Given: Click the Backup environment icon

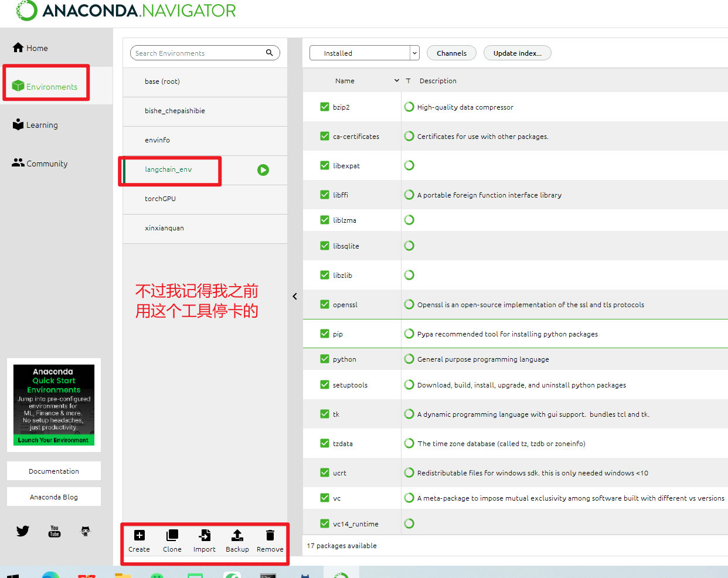Looking at the screenshot, I should tap(237, 535).
